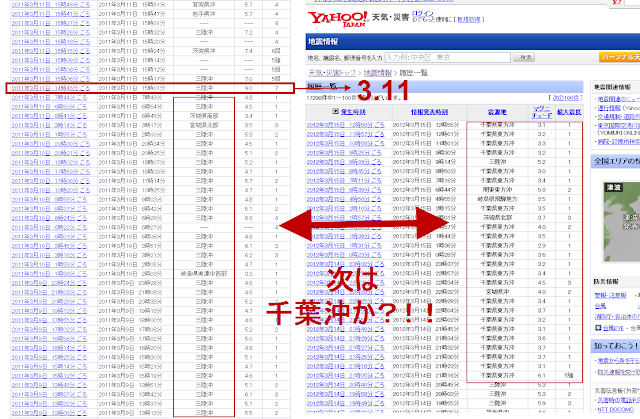The width and height of the screenshot is (640, 419).
Task: Click the 検索 search button
Action: 523,58
